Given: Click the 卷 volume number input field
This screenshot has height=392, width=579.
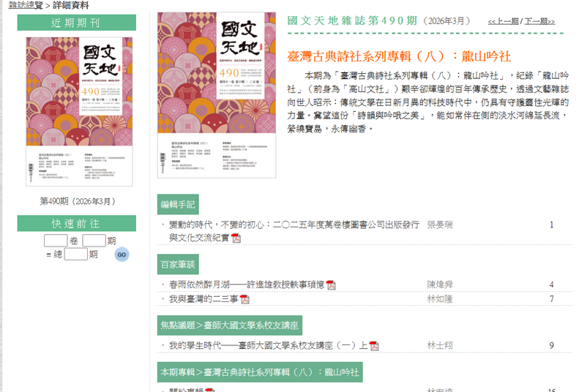Looking at the screenshot, I should (56, 241).
